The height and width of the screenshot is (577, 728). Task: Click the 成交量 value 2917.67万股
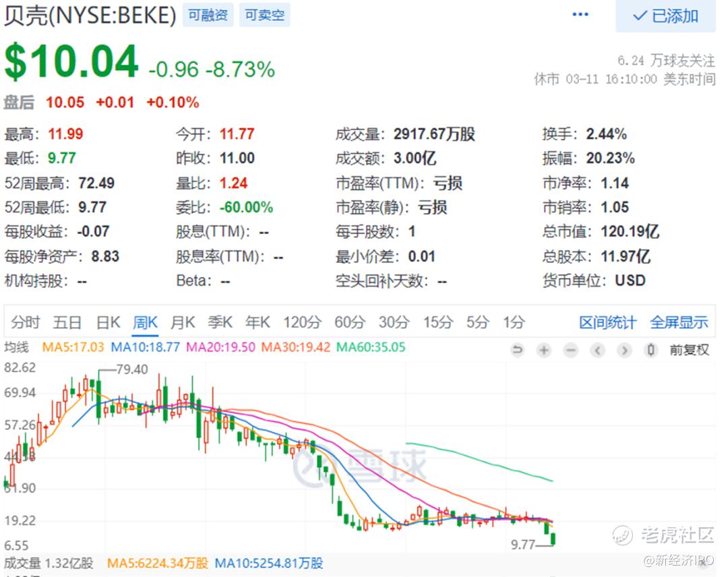point(434,134)
